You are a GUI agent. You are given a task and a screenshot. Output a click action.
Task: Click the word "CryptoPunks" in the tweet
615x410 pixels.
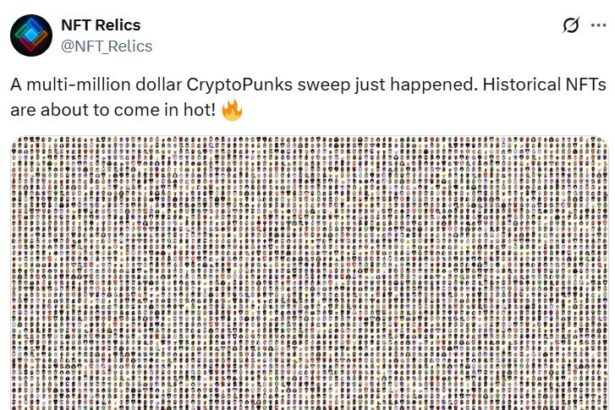(233, 83)
